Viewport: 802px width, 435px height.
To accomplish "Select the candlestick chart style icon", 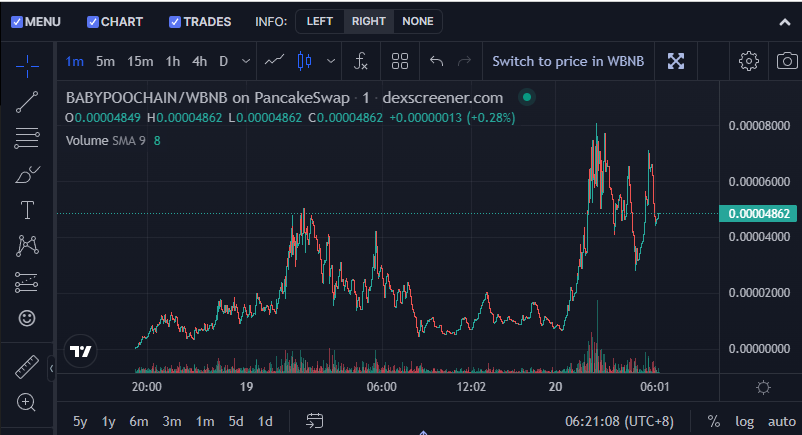I will tap(304, 61).
